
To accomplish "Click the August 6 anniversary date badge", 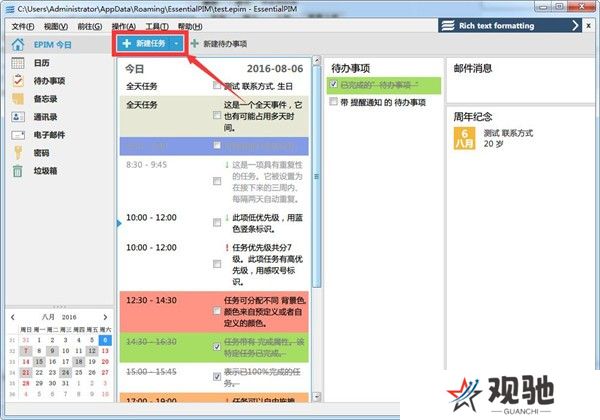I will pyautogui.click(x=464, y=138).
